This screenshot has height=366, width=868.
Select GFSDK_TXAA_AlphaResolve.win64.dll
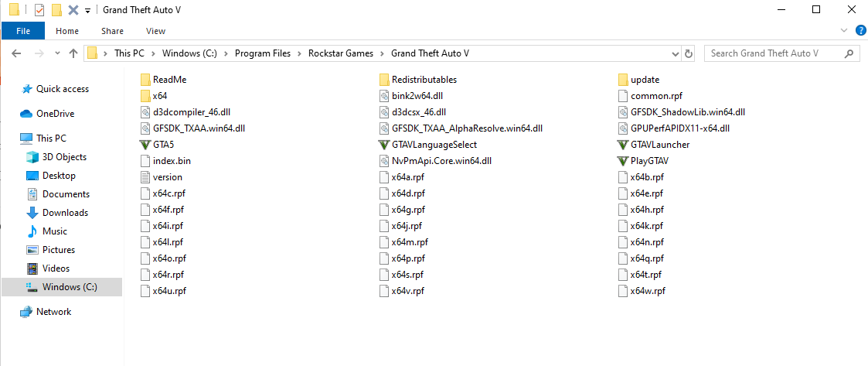pos(467,128)
